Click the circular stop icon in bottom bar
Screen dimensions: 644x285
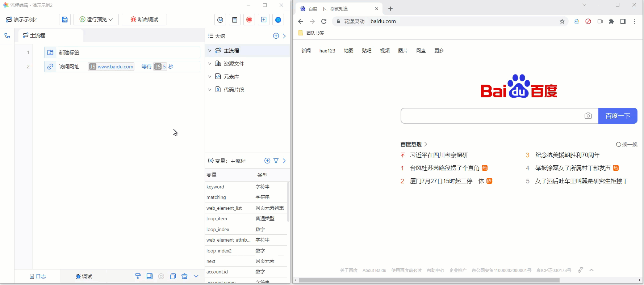pos(161,276)
